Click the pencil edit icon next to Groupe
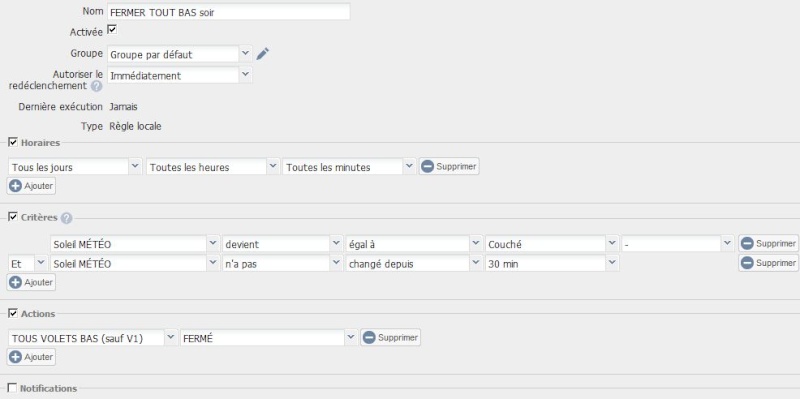 [262, 54]
